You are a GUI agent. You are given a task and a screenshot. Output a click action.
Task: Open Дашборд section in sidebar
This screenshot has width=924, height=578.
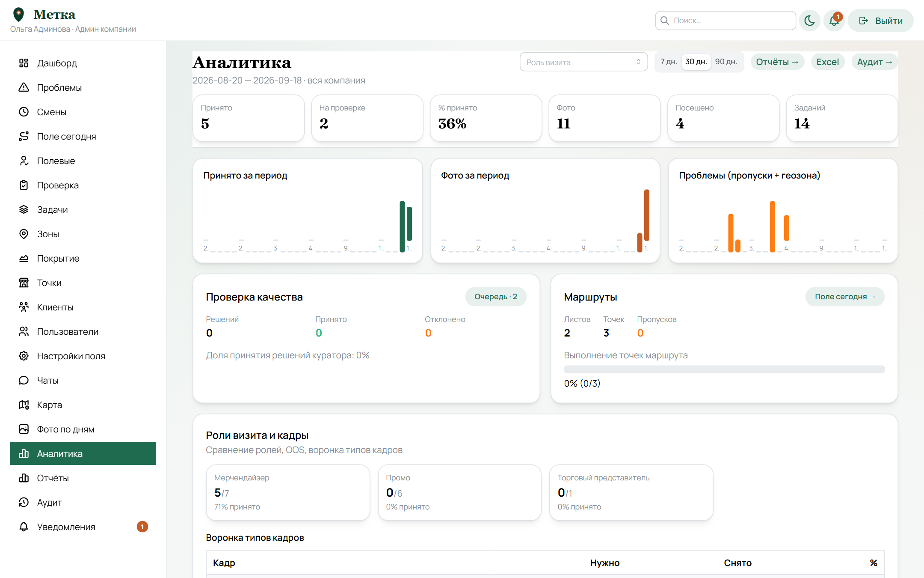click(83, 63)
